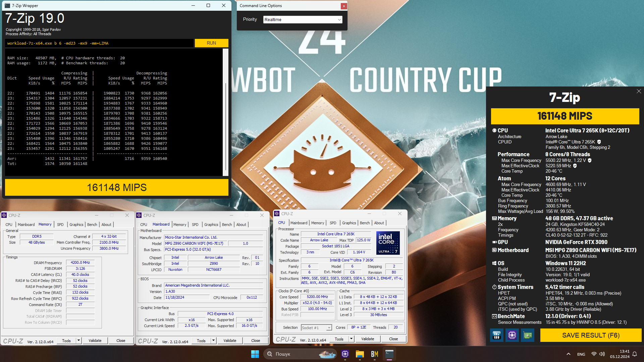Click the green GPU card icon in BenchMate
The image size is (644, 362).
coord(528,335)
